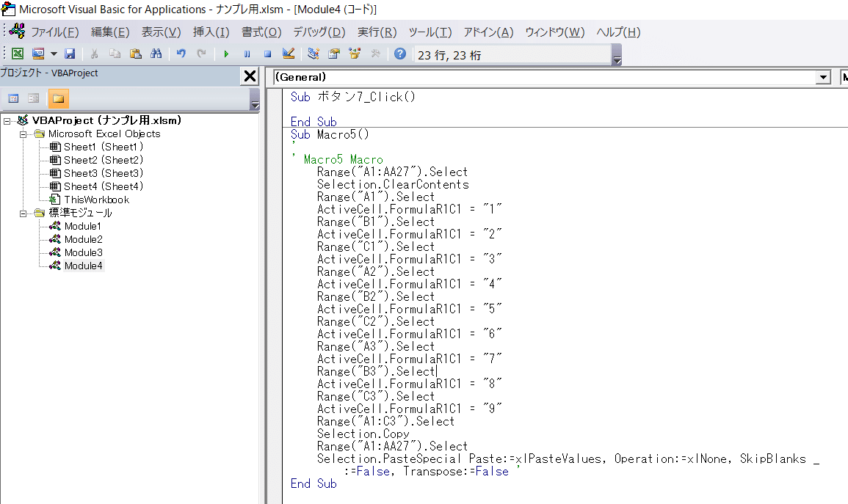Click the standard toolbar options overflow arrow
The width and height of the screenshot is (848, 504).
617,55
